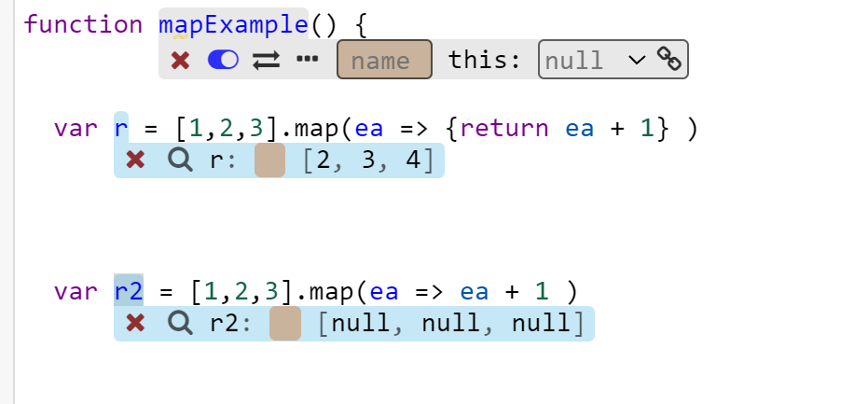Inspect r2 value using magnifier icon
The width and height of the screenshot is (868, 404).
point(178,324)
